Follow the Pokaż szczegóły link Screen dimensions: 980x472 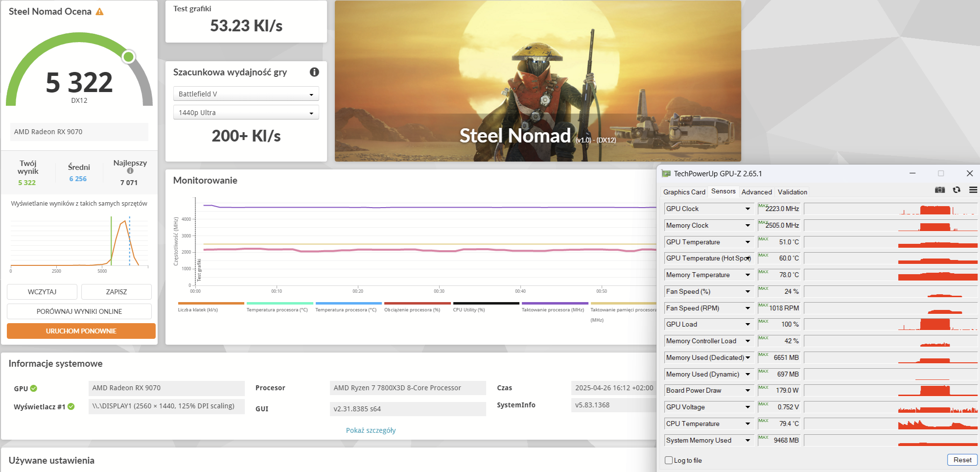point(371,430)
